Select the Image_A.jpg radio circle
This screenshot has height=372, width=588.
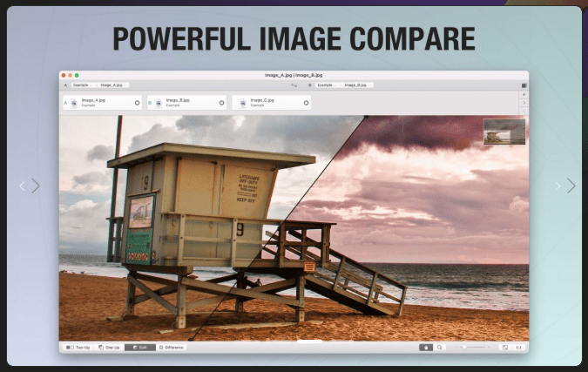pos(137,103)
